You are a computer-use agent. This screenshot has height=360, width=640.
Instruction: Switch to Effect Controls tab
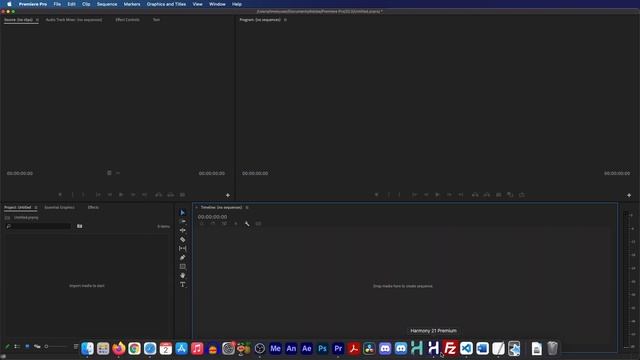pos(127,20)
